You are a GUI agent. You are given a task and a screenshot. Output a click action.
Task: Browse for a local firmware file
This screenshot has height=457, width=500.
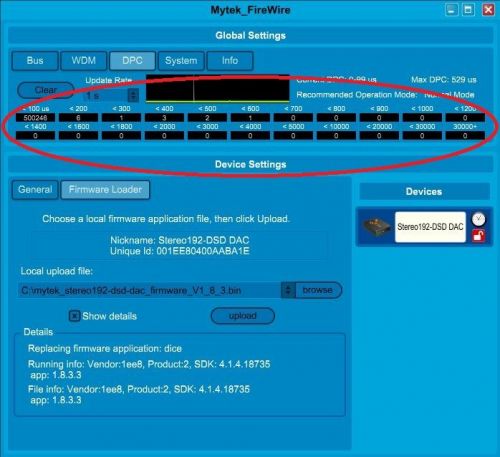(x=318, y=290)
